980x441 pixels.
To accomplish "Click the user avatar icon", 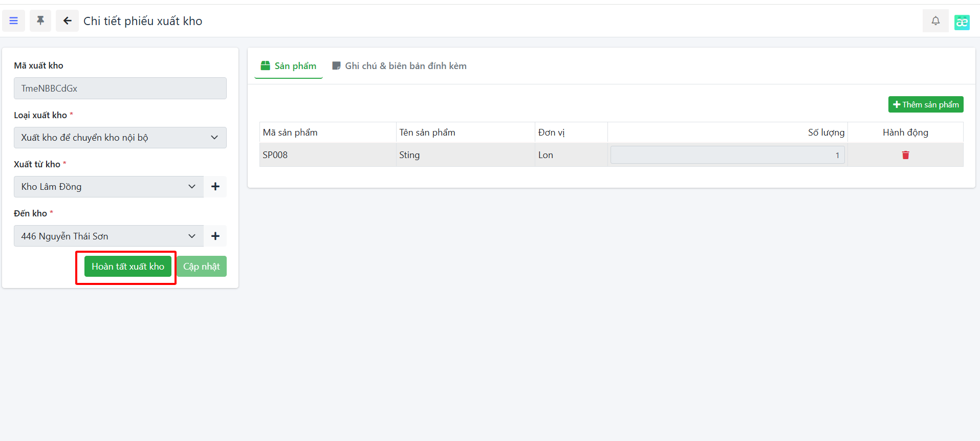I will 962,22.
